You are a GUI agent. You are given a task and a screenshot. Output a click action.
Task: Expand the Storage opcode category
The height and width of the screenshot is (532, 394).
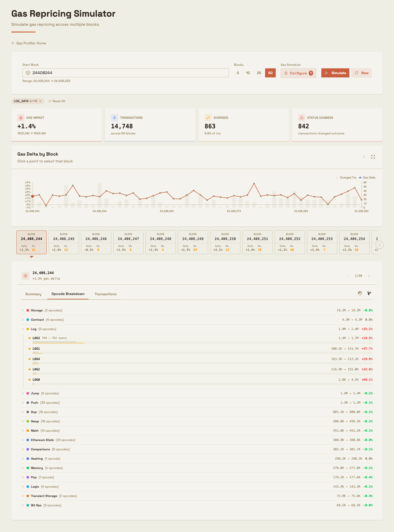[197, 310]
